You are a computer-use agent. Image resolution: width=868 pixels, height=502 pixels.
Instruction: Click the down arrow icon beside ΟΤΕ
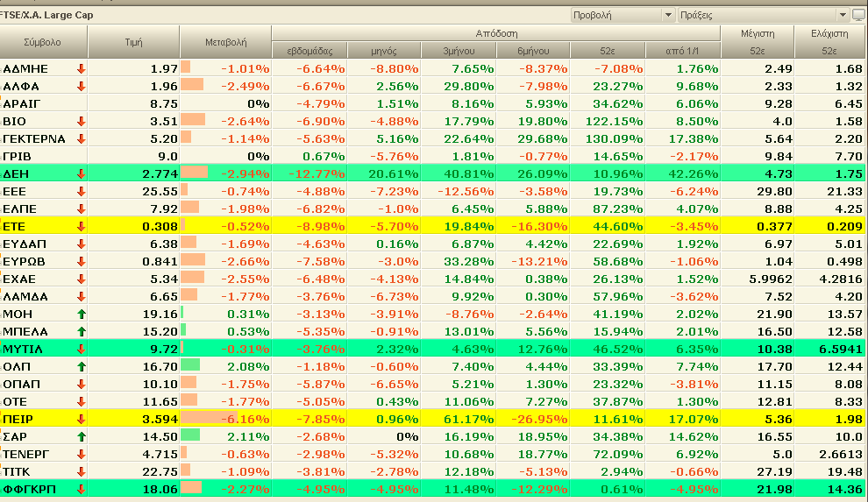[82, 401]
